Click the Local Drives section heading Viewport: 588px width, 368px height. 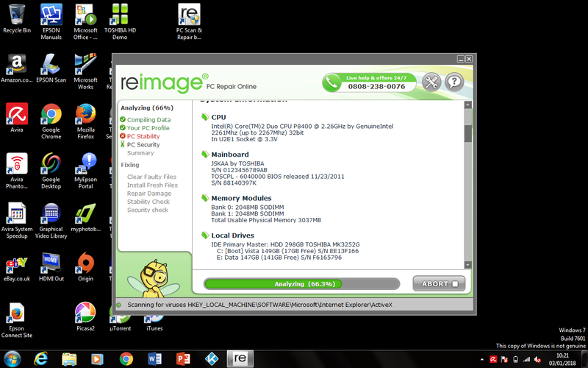(232, 236)
